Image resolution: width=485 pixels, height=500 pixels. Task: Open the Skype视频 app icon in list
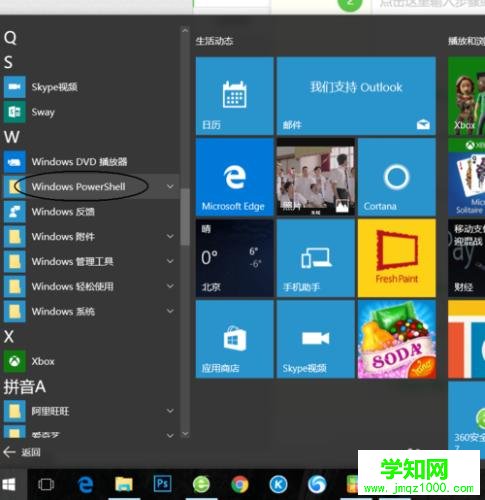click(14, 87)
